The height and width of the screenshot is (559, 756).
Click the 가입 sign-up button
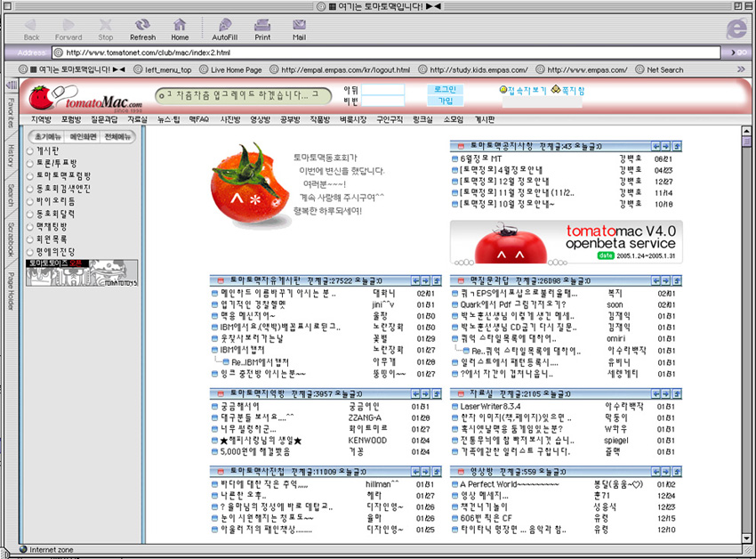click(x=445, y=101)
